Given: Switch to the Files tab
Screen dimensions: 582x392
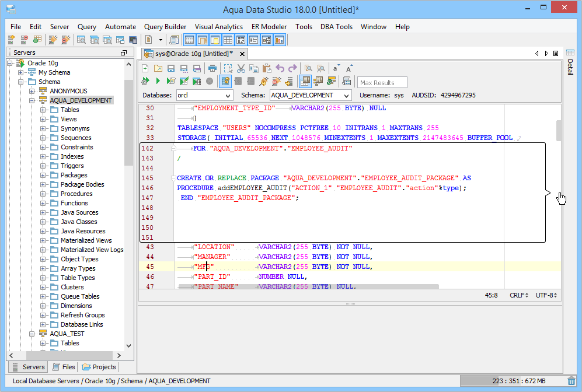Looking at the screenshot, I should pyautogui.click(x=64, y=367).
